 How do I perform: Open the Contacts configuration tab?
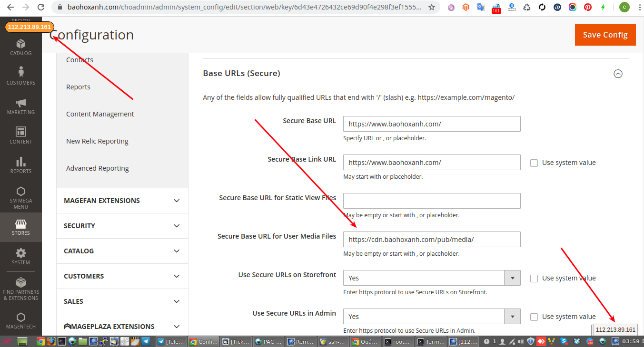[x=79, y=60]
